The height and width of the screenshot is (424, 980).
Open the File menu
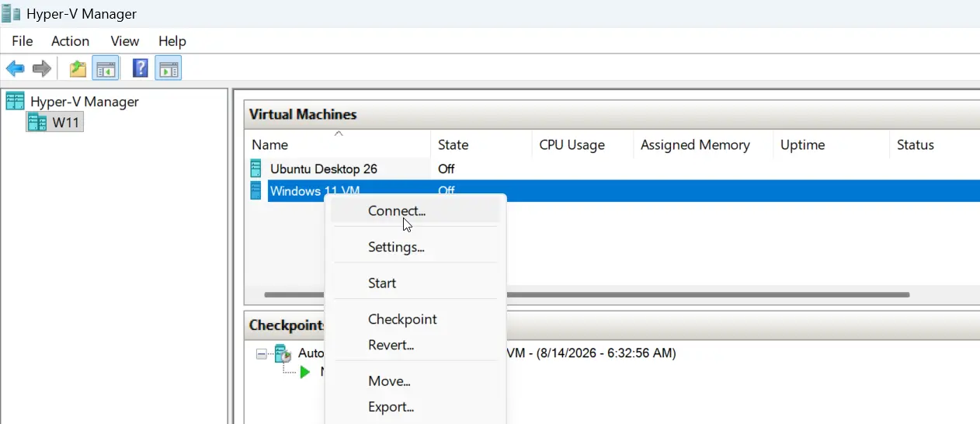(x=23, y=41)
